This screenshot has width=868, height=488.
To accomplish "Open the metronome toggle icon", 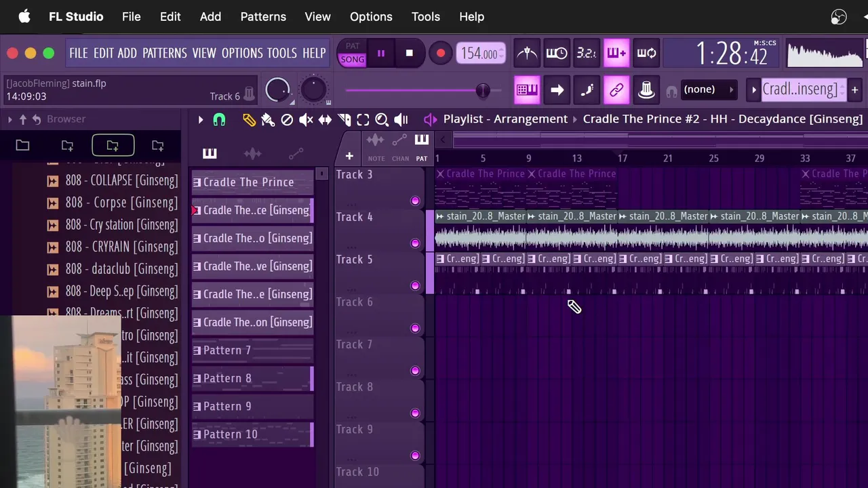I will 527,53.
